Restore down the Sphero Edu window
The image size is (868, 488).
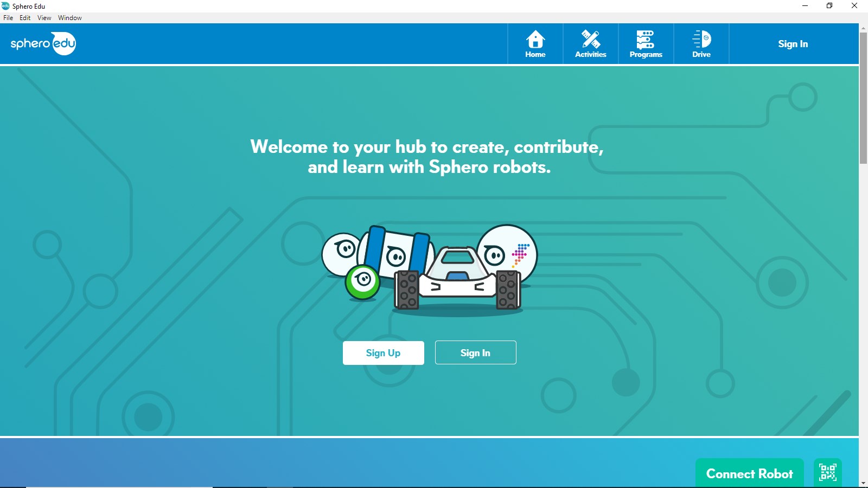pyautogui.click(x=829, y=6)
